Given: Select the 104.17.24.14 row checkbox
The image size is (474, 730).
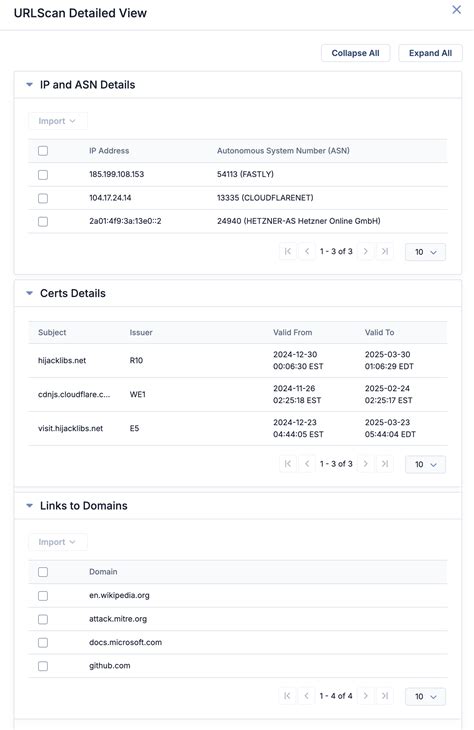Looking at the screenshot, I should (43, 198).
